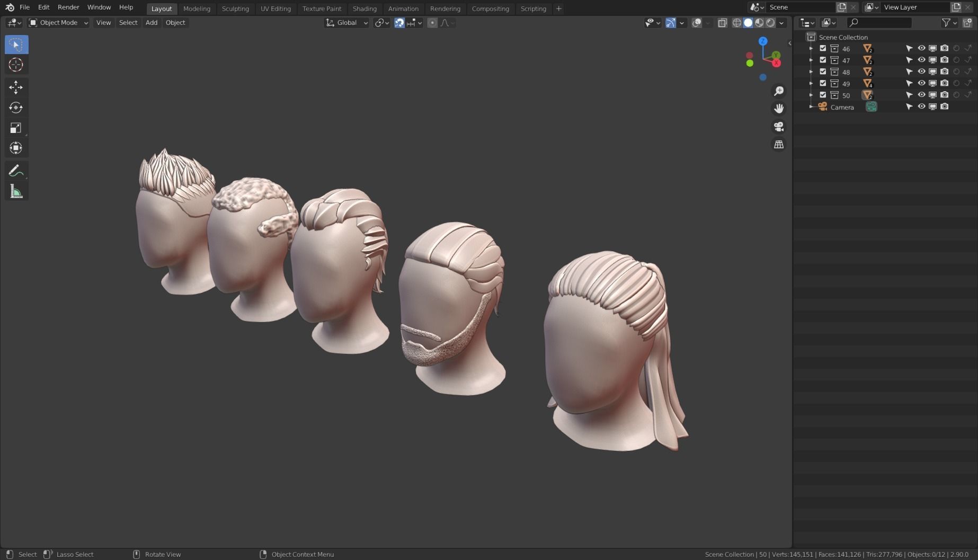Uncheck the collection 48 checkbox
The width and height of the screenshot is (978, 560).
[823, 72]
